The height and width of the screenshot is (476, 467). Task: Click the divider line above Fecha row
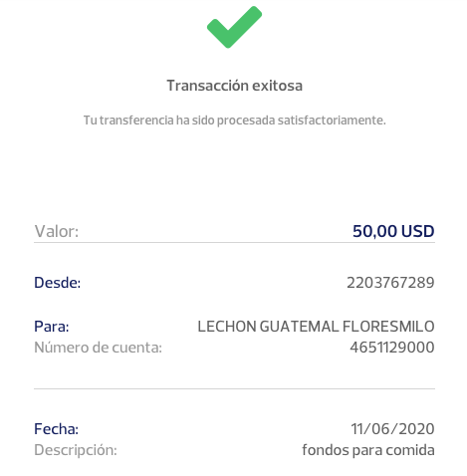(x=234, y=388)
